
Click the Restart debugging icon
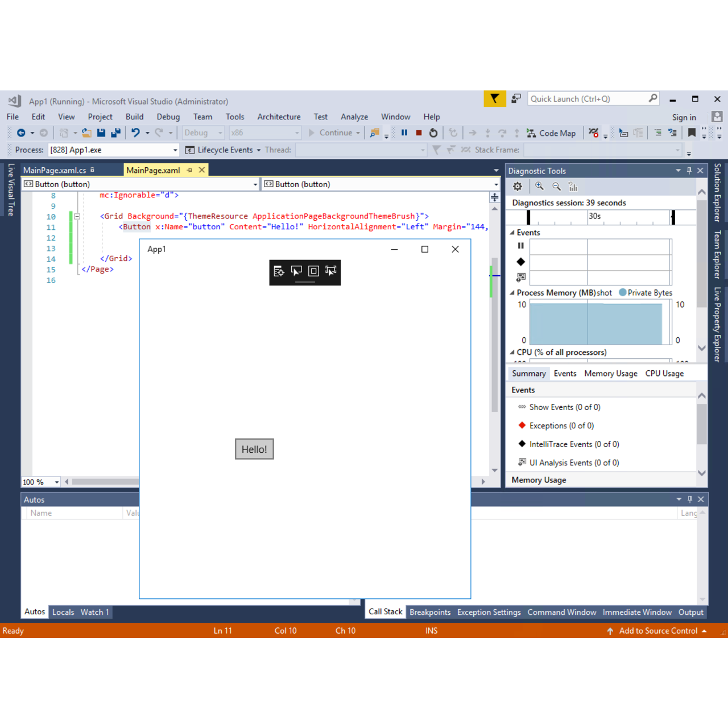click(433, 133)
